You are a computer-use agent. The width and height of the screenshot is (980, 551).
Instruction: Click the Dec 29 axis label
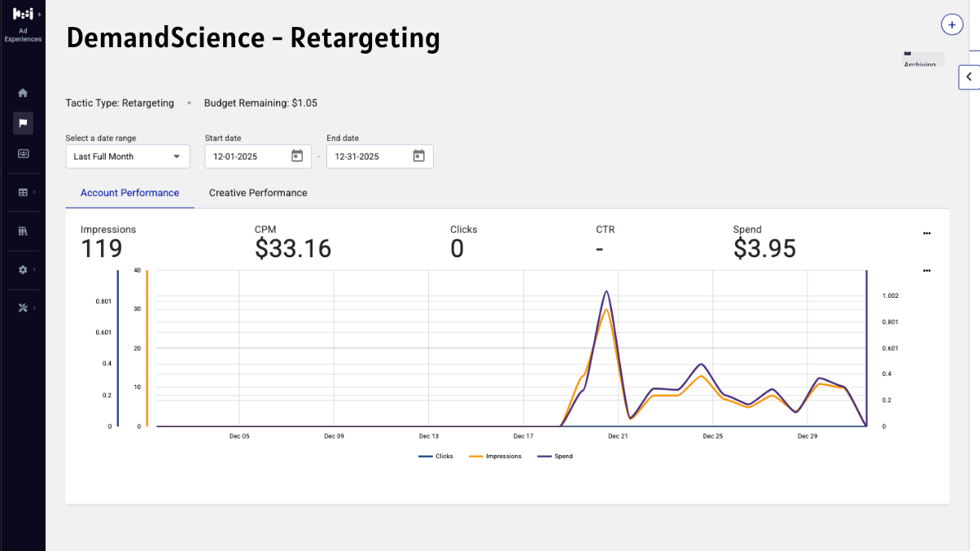click(x=807, y=436)
